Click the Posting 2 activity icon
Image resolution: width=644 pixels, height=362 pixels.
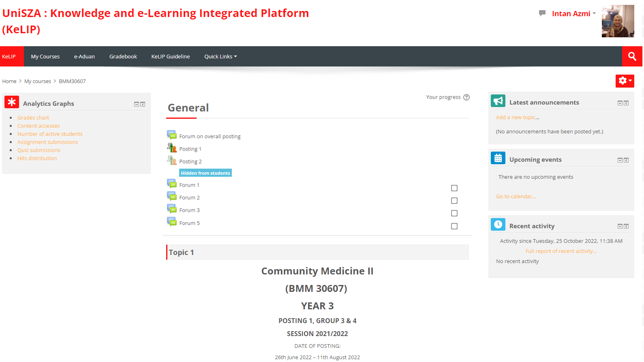[172, 160]
